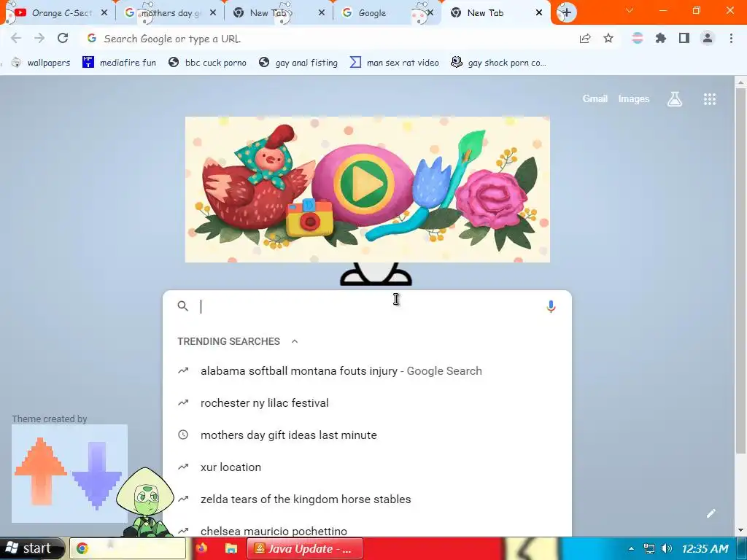This screenshot has height=560, width=747.
Task: Select 'alabama softball montana fouts injury' suggestion
Action: coord(367,371)
